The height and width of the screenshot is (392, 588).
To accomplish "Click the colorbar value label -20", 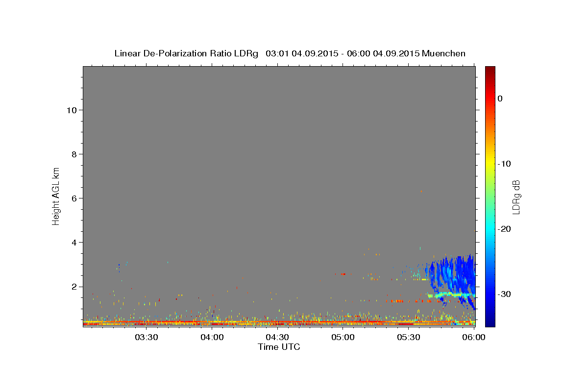I will pyautogui.click(x=504, y=229).
